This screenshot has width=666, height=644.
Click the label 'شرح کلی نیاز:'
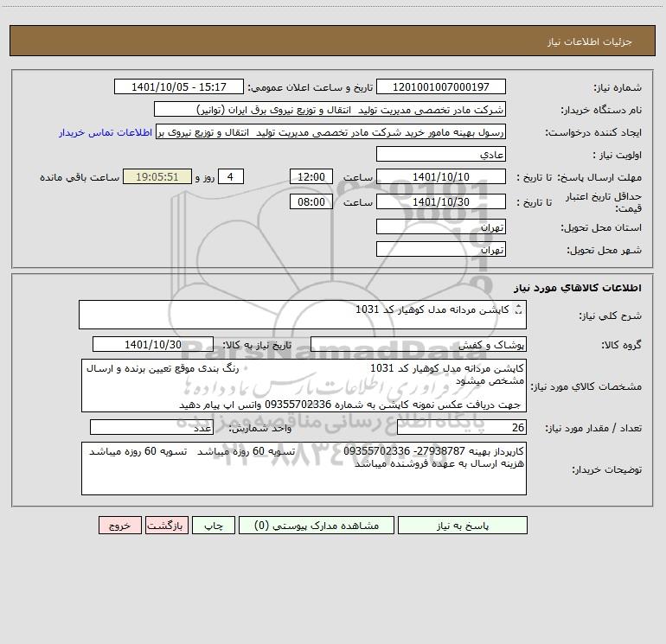click(611, 316)
